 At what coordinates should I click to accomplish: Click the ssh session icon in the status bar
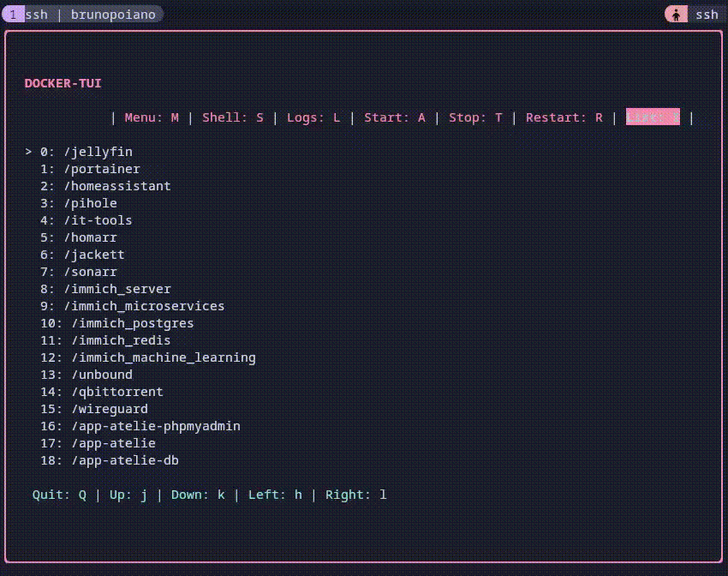(x=675, y=14)
